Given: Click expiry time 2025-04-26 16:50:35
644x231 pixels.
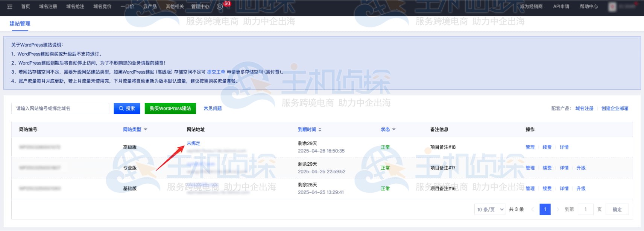Looking at the screenshot, I should pos(321,151).
